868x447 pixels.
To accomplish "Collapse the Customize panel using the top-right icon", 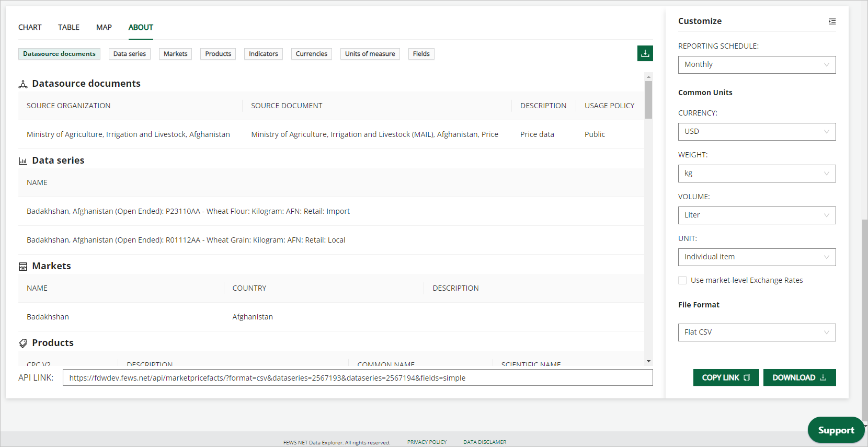I will click(x=832, y=21).
